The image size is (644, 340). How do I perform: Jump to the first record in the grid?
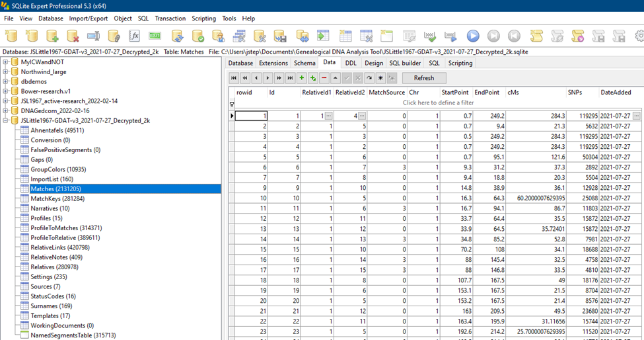coord(234,78)
